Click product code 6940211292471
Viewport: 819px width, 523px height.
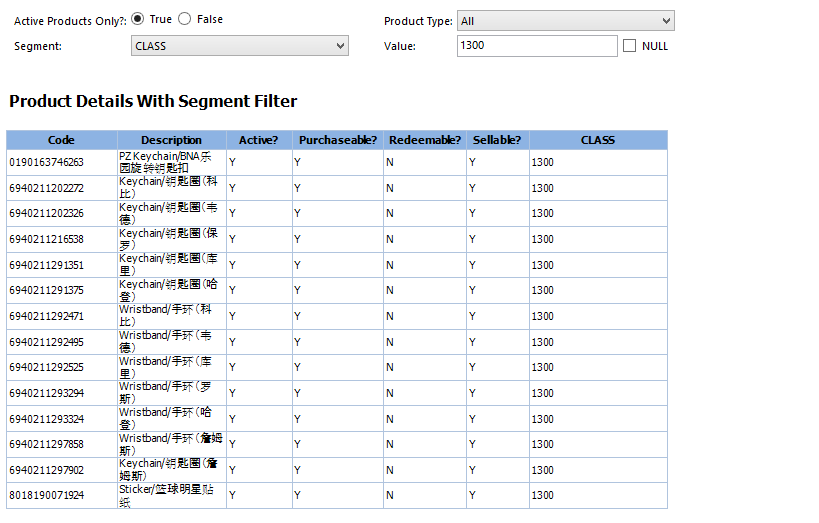[47, 316]
